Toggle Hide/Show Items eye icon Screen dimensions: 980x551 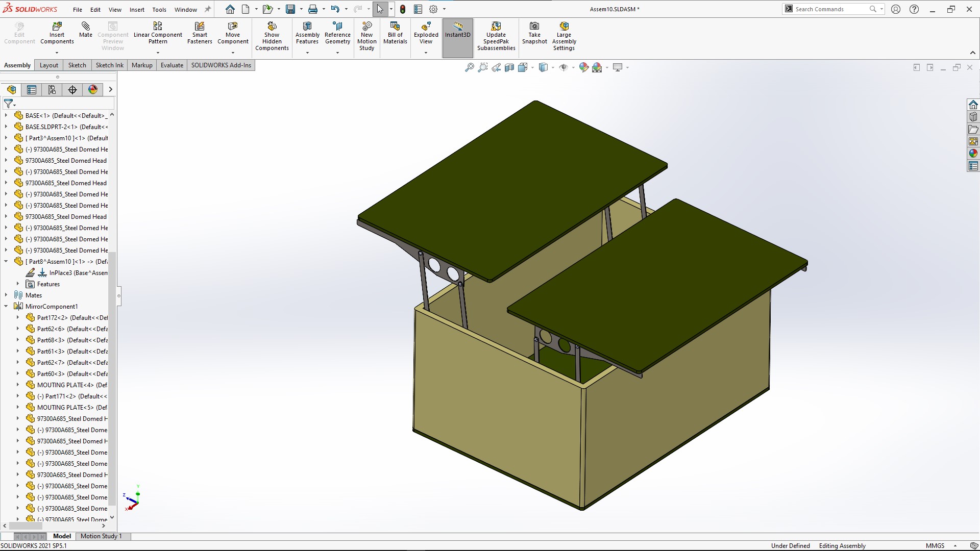tap(563, 67)
